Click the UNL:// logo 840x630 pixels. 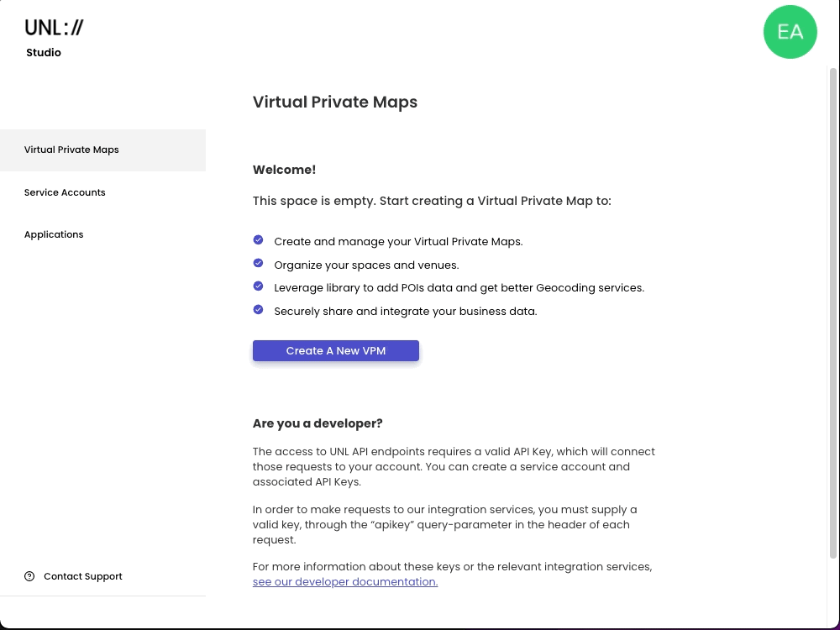tap(55, 28)
